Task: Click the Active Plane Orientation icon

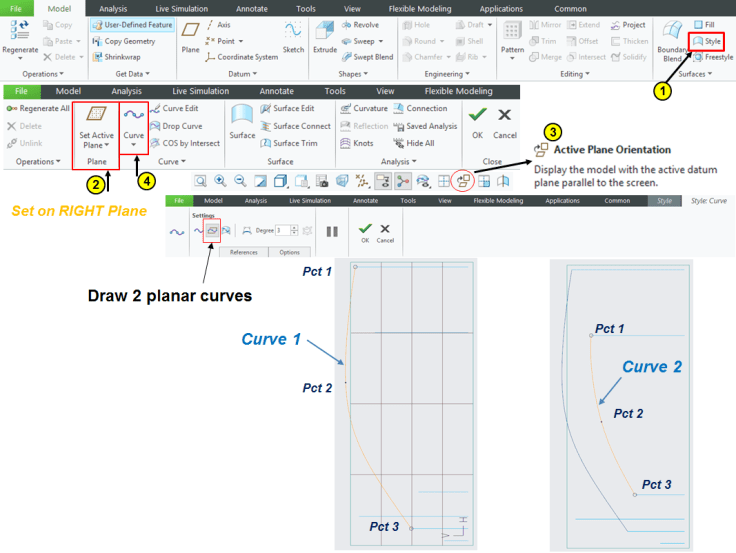Action: click(462, 181)
